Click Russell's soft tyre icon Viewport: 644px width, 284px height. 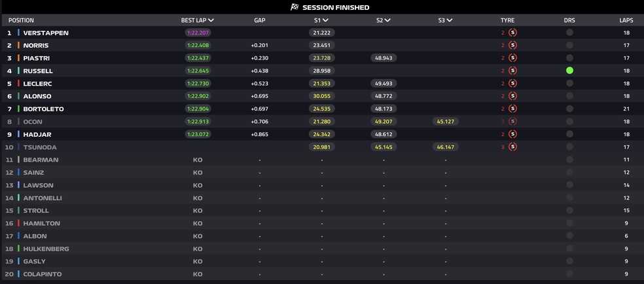512,71
